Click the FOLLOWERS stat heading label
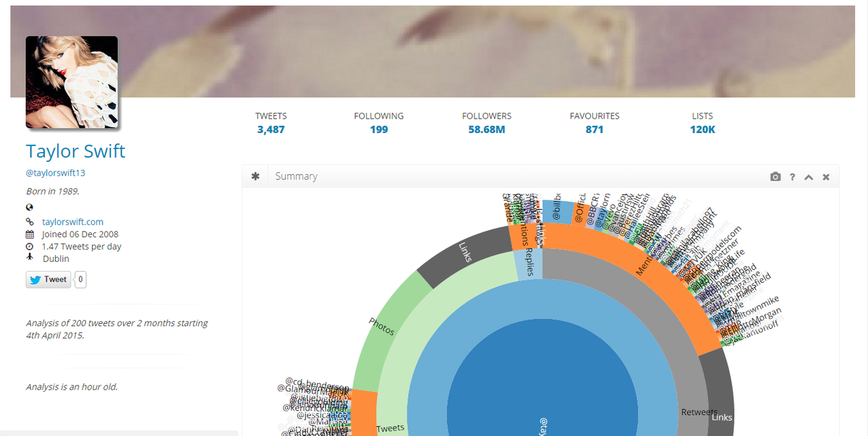Image resolution: width=868 pixels, height=436 pixels. [487, 116]
